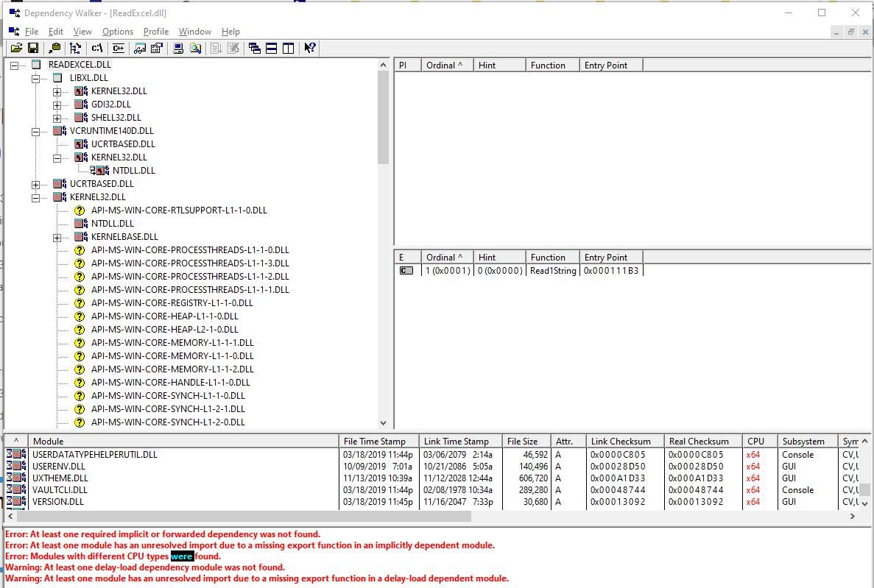Open the Profile menu

155,32
